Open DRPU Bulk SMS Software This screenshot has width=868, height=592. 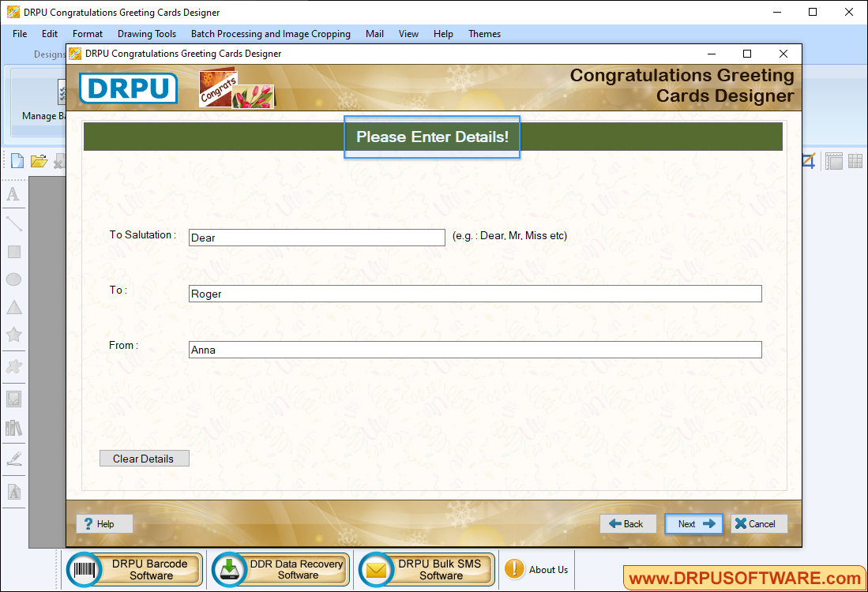[x=426, y=569]
